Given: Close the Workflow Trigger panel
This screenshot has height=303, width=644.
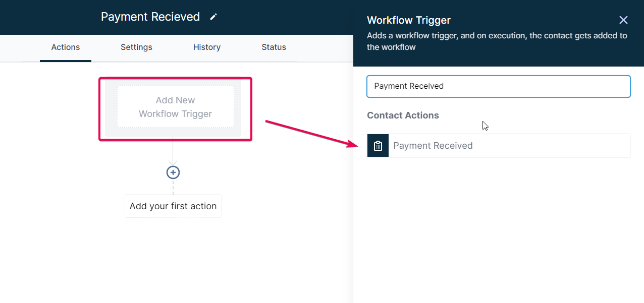Looking at the screenshot, I should point(623,20).
